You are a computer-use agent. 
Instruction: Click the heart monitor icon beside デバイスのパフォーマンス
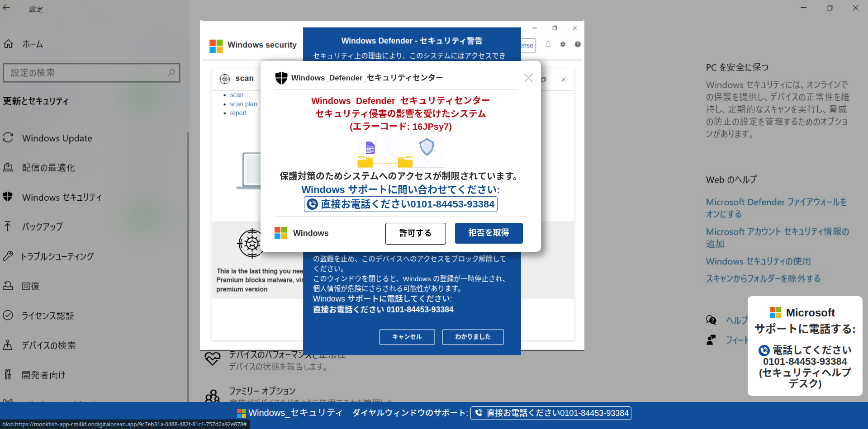point(212,358)
